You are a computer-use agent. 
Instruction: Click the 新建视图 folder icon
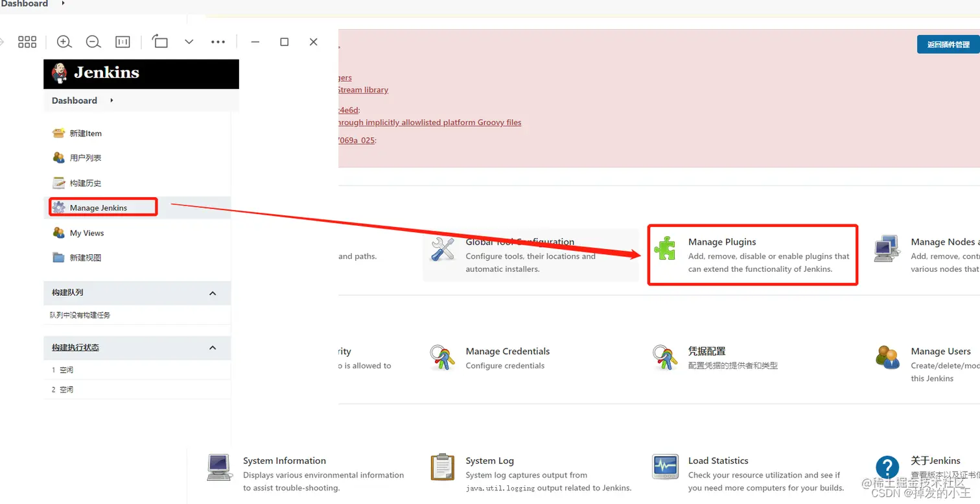tap(59, 258)
